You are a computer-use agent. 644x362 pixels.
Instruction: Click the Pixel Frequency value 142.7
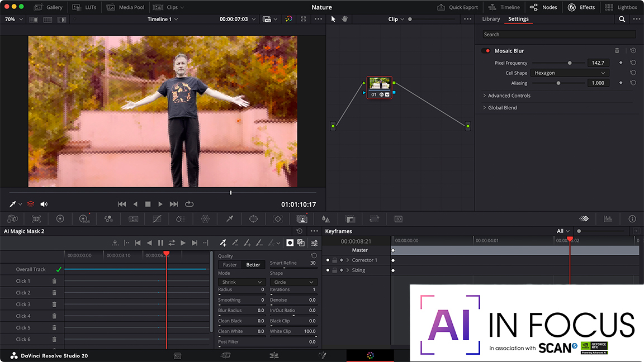[x=598, y=63]
